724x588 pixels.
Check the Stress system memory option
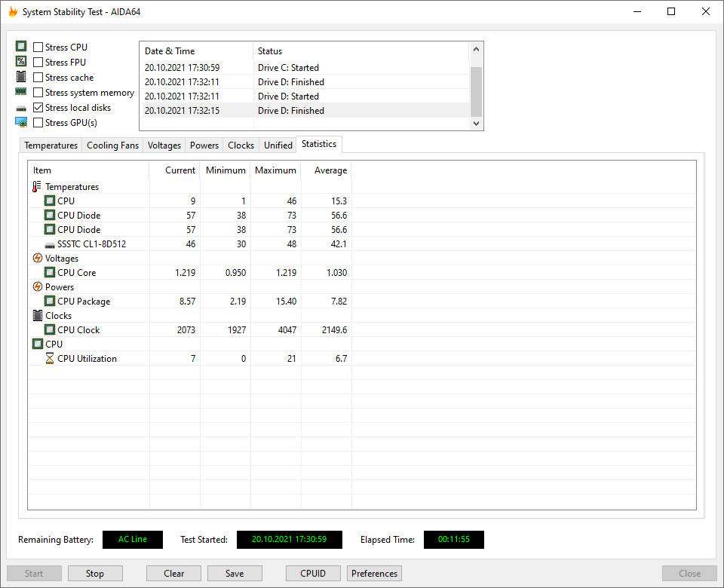[x=38, y=92]
